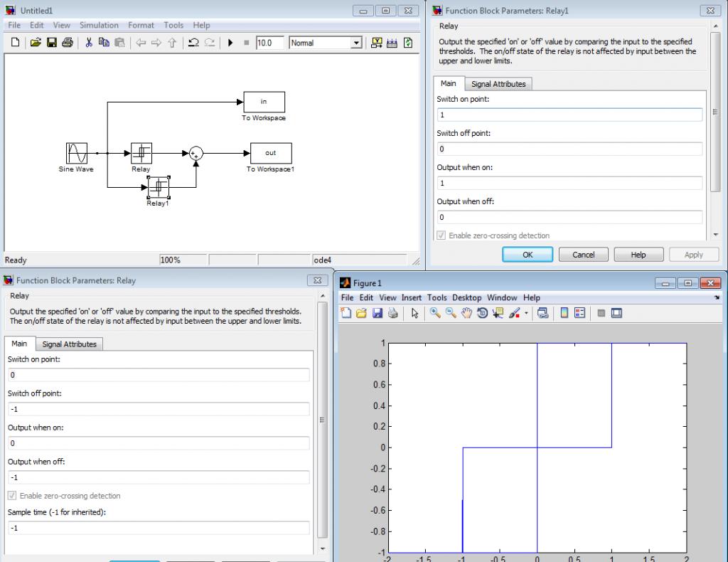This screenshot has height=562, width=728.
Task: Toggle zero-crossing detection checkbox in Relay dialog
Action: tap(12, 496)
